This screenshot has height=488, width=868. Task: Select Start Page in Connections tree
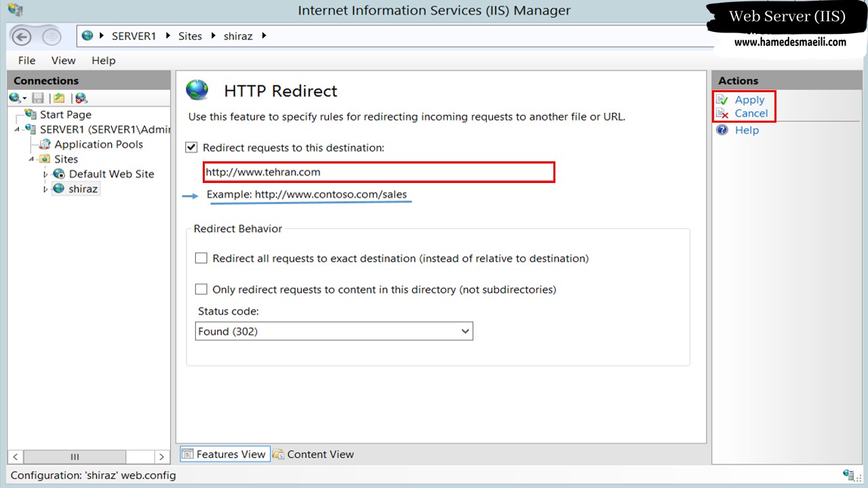pyautogui.click(x=65, y=115)
